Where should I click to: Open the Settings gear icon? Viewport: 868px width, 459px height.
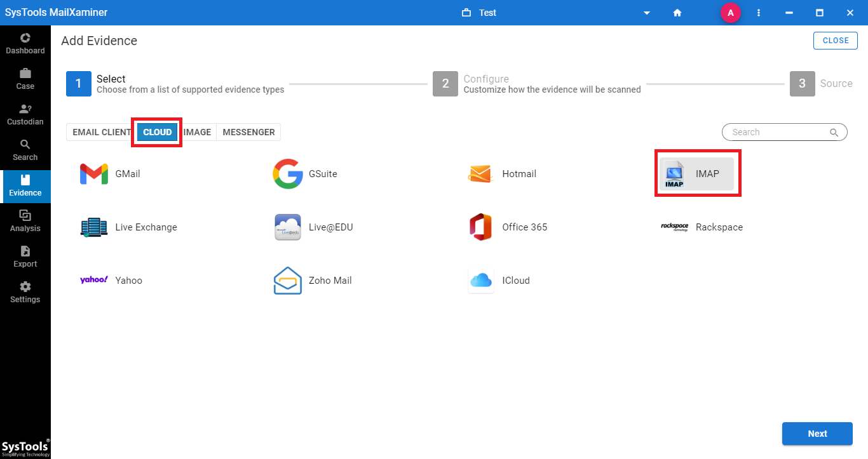pos(25,287)
